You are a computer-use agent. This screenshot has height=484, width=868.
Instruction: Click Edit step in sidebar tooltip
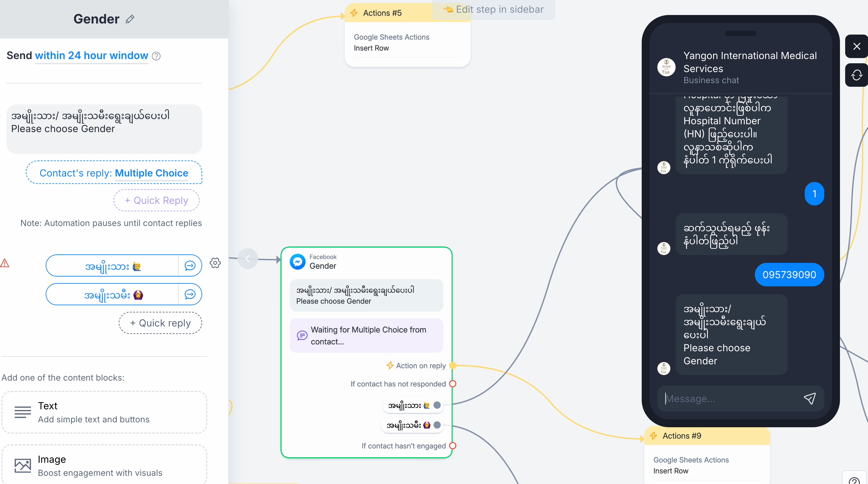(494, 9)
